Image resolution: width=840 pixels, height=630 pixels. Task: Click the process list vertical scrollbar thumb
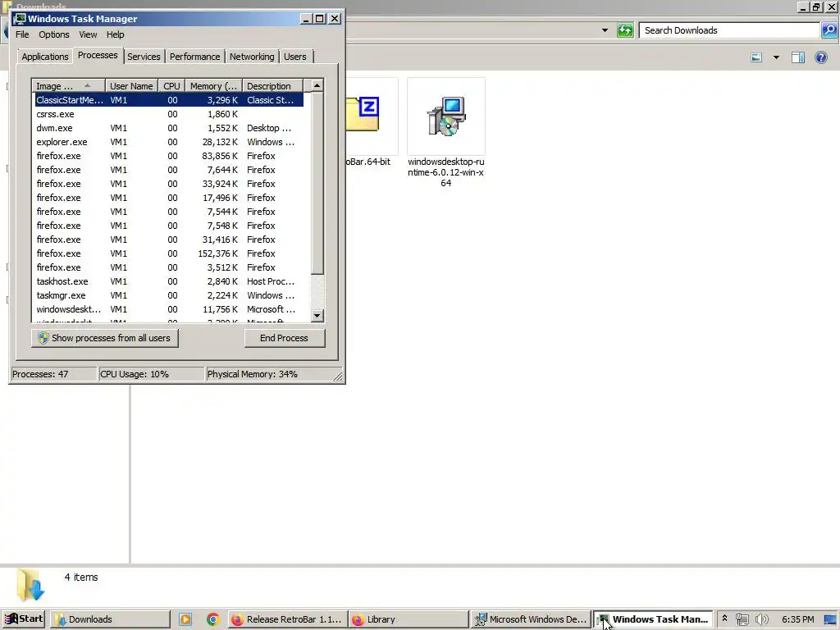point(317,183)
